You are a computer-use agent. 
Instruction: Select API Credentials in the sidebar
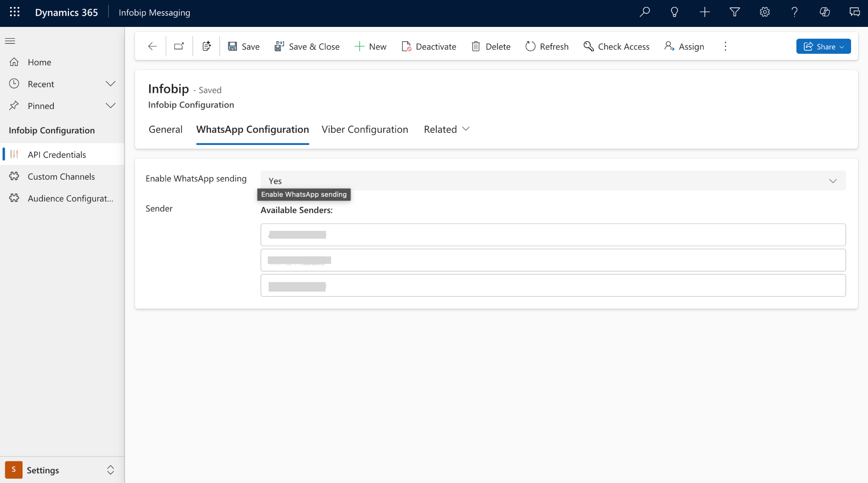pos(62,154)
